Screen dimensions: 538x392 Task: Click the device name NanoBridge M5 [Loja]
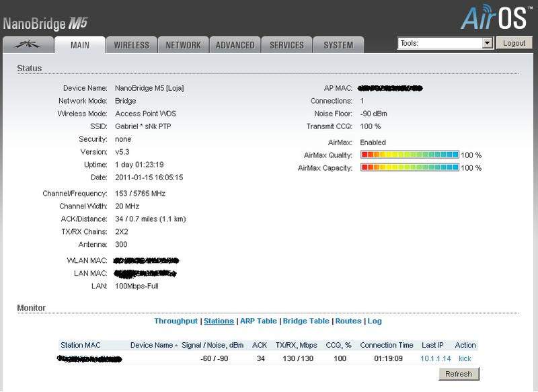coord(149,88)
